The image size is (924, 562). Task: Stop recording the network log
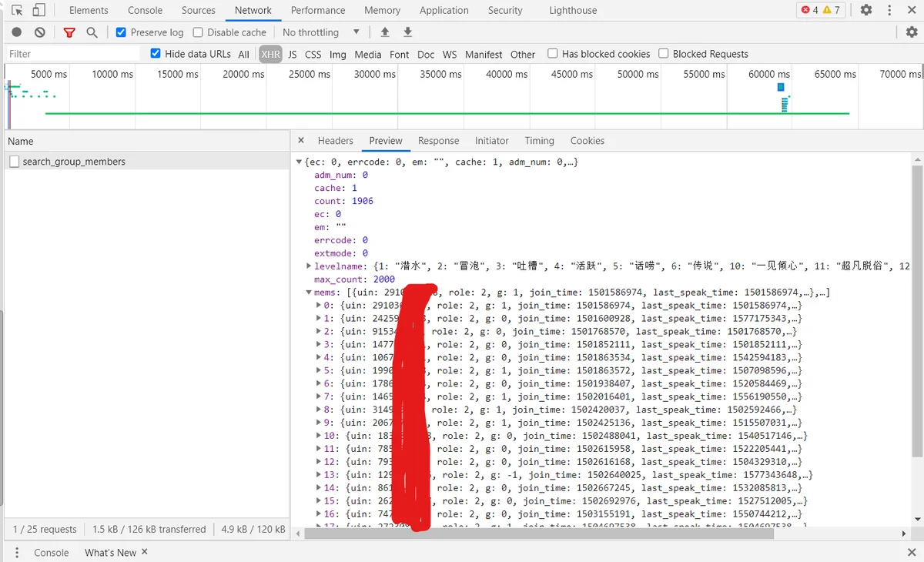coord(17,32)
